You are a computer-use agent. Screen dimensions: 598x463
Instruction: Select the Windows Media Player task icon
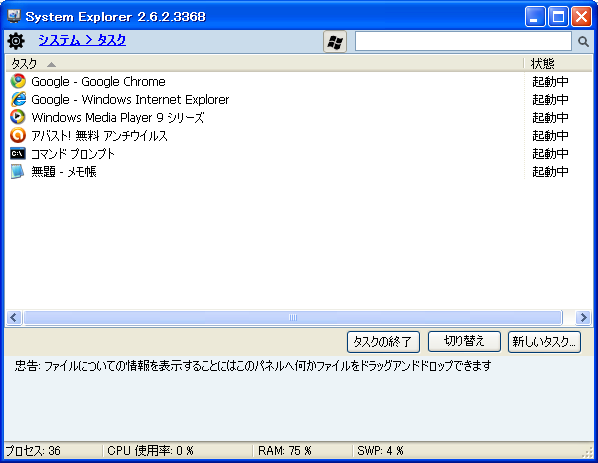click(18, 117)
